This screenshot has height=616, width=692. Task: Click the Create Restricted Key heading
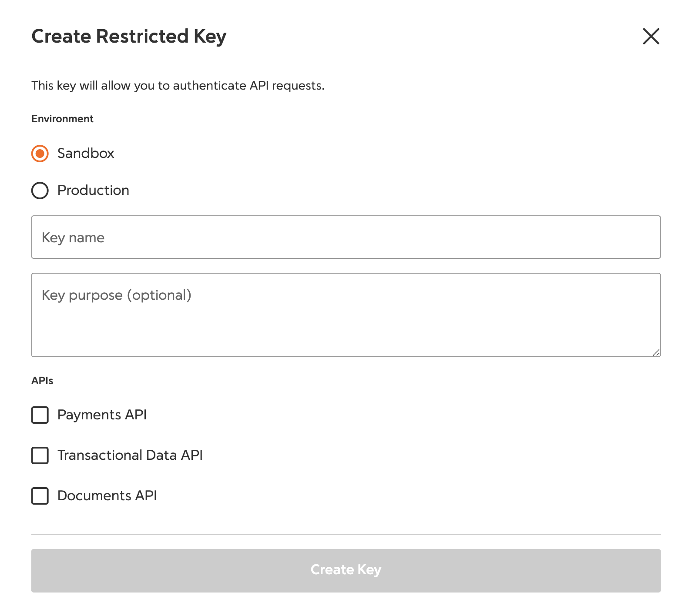coord(129,37)
